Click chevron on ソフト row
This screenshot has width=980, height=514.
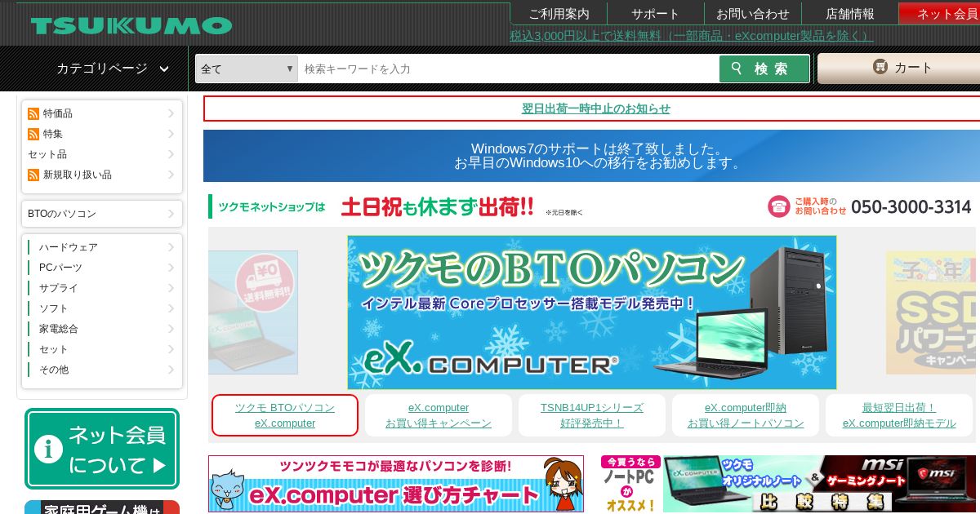point(171,308)
